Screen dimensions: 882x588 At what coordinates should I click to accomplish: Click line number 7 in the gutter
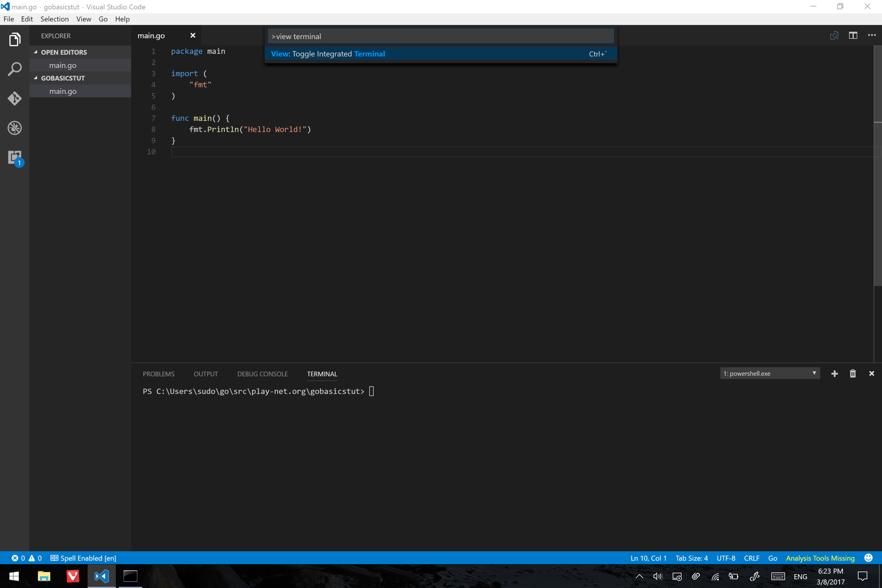coord(153,118)
